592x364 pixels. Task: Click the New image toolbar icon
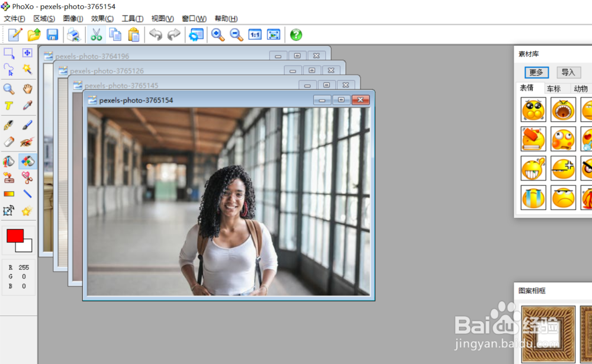[x=15, y=35]
